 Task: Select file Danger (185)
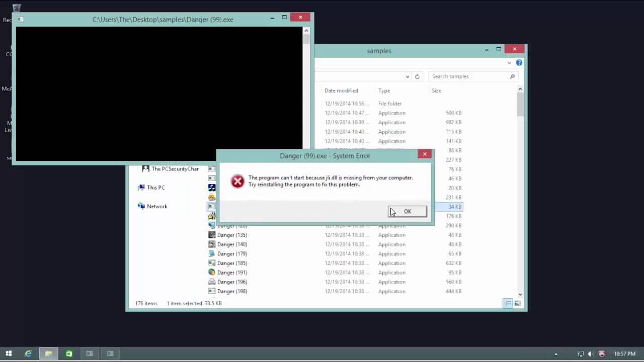[x=232, y=263]
